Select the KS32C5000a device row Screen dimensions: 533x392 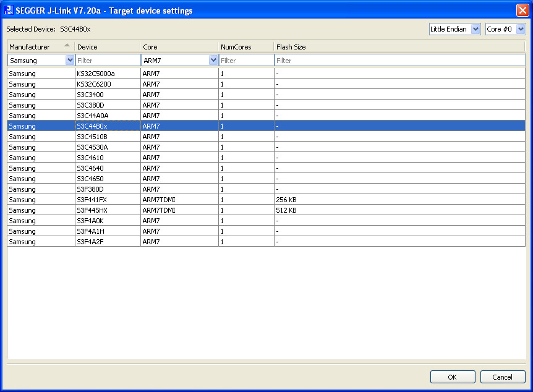tap(266, 74)
